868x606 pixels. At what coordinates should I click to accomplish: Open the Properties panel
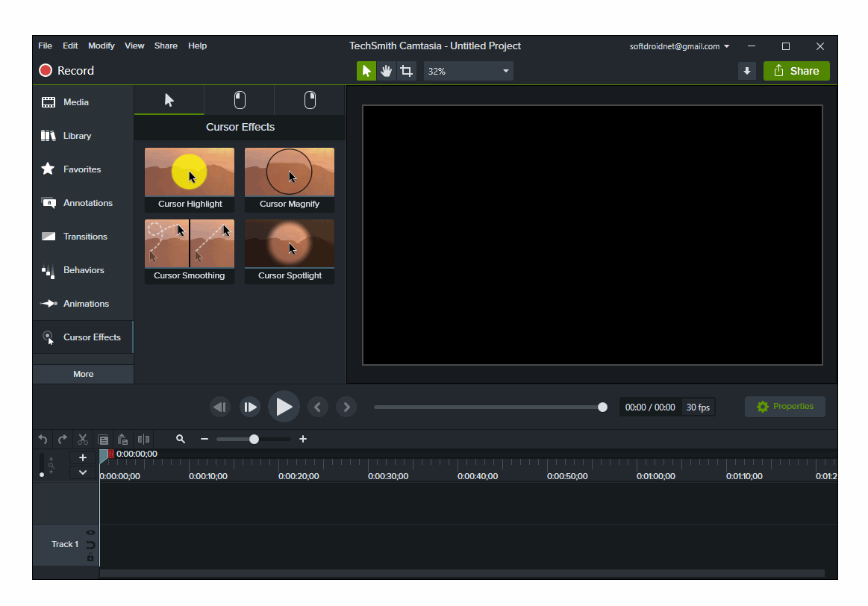(x=785, y=407)
